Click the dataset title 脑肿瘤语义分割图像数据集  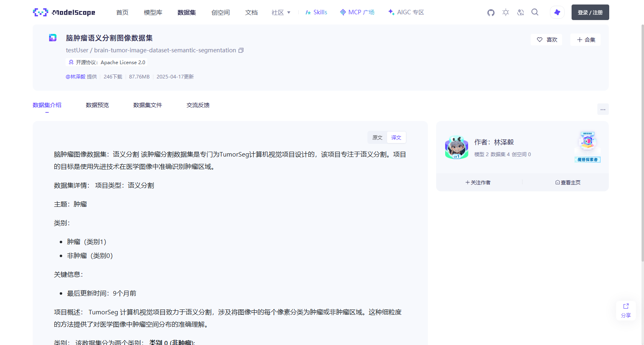(x=109, y=38)
